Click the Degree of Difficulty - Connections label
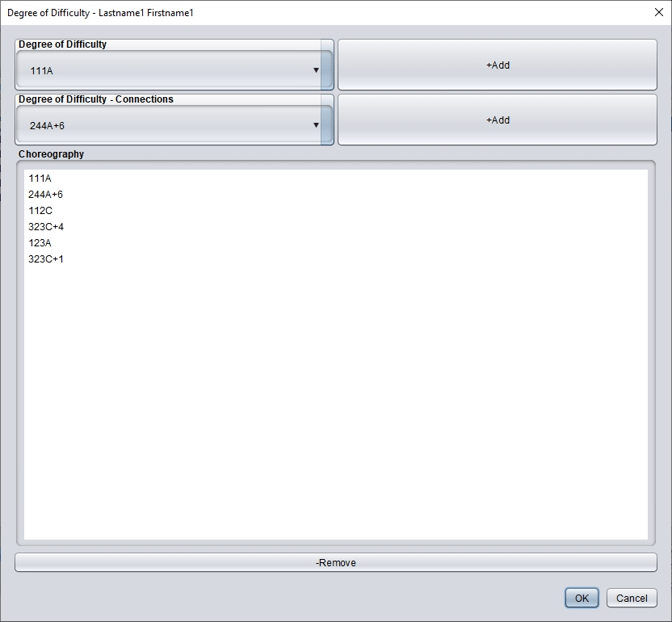 click(x=95, y=99)
